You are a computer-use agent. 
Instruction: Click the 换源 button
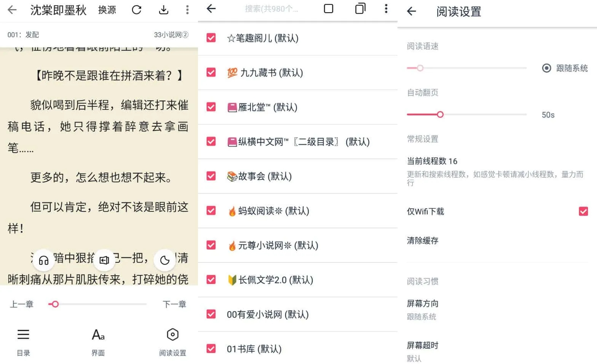(107, 10)
